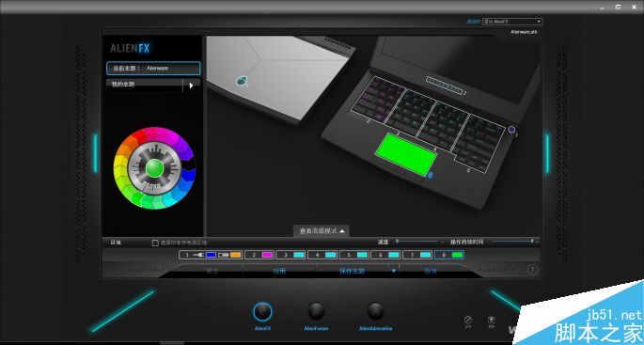Select keyboard zone 4 on laptop image
This screenshot has width=644, height=345.
(x=442, y=125)
